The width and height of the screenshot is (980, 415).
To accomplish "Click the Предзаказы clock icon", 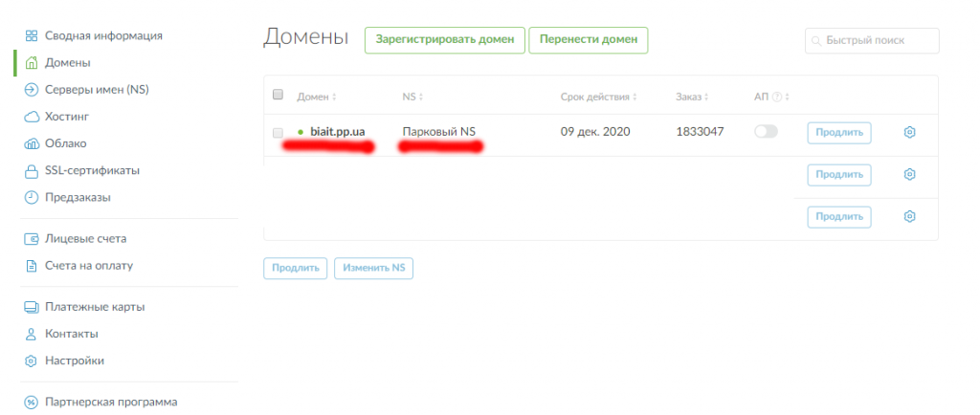I will (x=32, y=197).
